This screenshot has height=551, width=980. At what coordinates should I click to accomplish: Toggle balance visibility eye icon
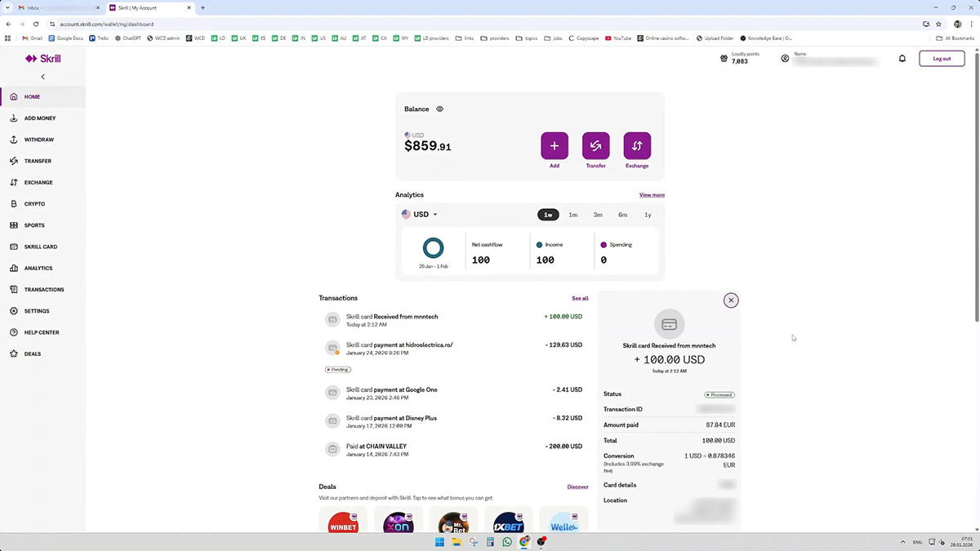point(439,109)
